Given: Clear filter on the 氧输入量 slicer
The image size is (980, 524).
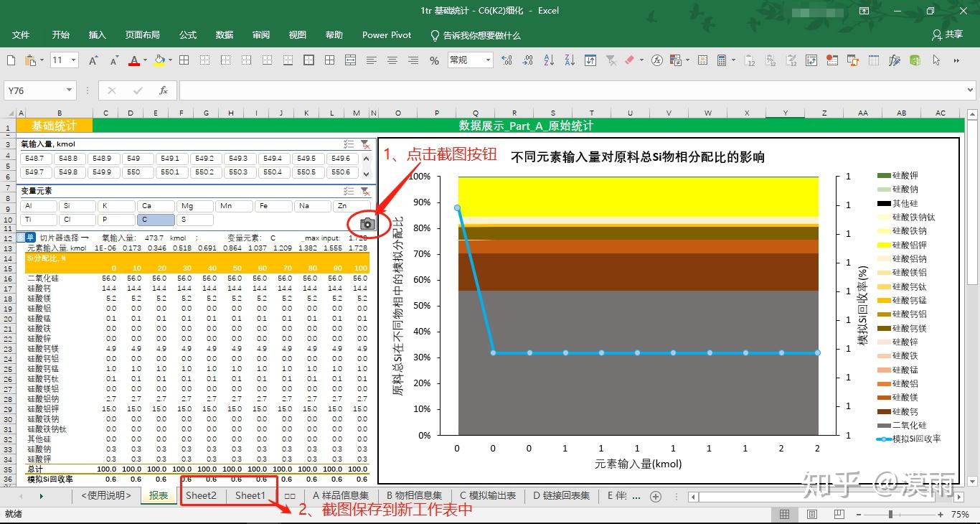Looking at the screenshot, I should pos(365,144).
